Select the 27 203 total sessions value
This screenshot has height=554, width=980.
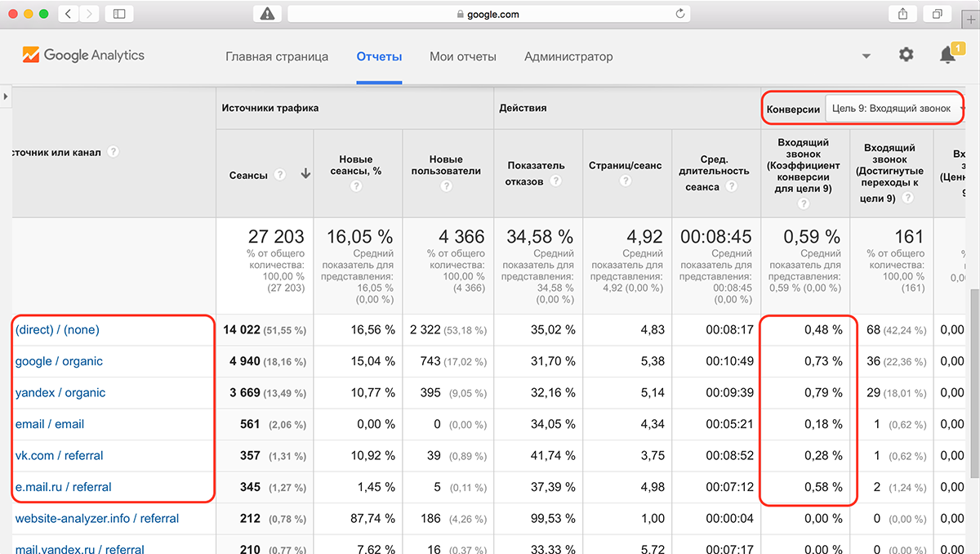click(x=276, y=237)
